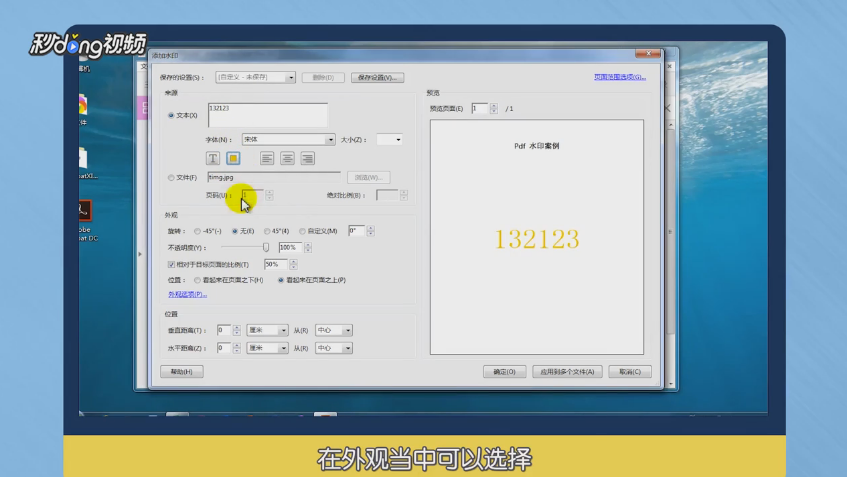Image resolution: width=847 pixels, height=477 pixels.
Task: Step the relative scale 50% spinner
Action: click(x=293, y=264)
